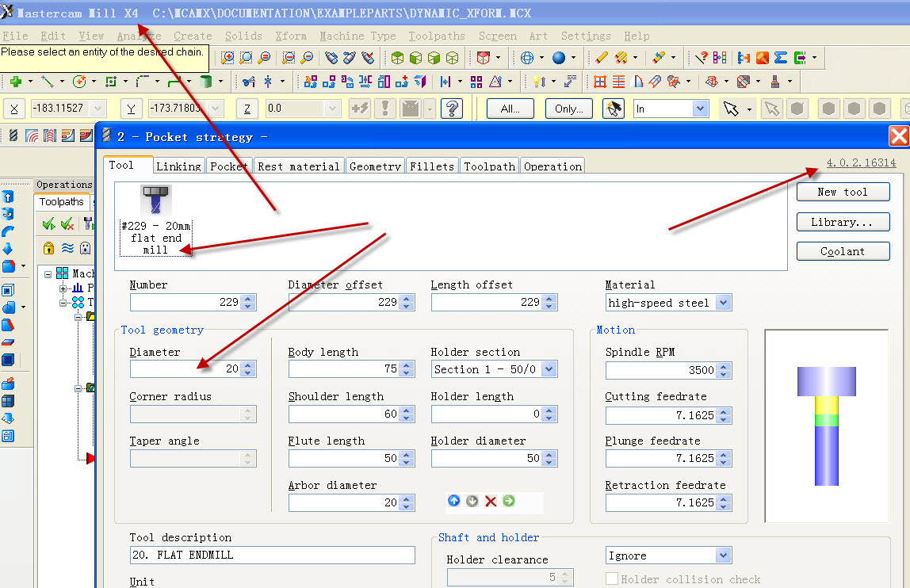
Task: Click the solid sweep curved icon
Action: [8, 231]
